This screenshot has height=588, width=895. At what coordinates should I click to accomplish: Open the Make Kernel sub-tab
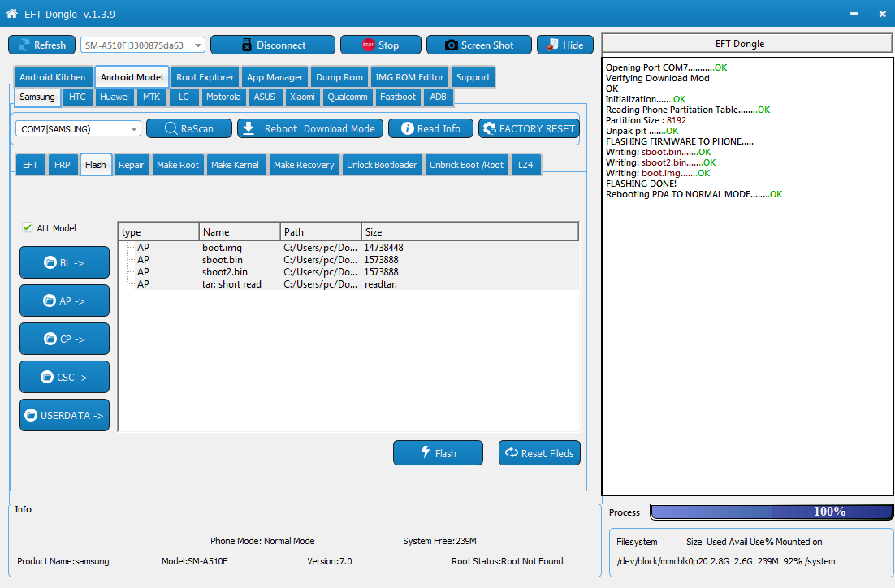click(236, 164)
